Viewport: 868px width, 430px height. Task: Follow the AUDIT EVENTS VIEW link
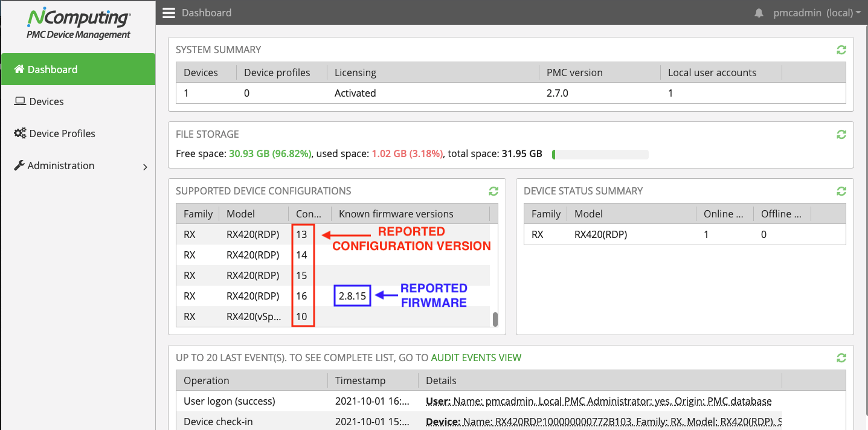[476, 358]
